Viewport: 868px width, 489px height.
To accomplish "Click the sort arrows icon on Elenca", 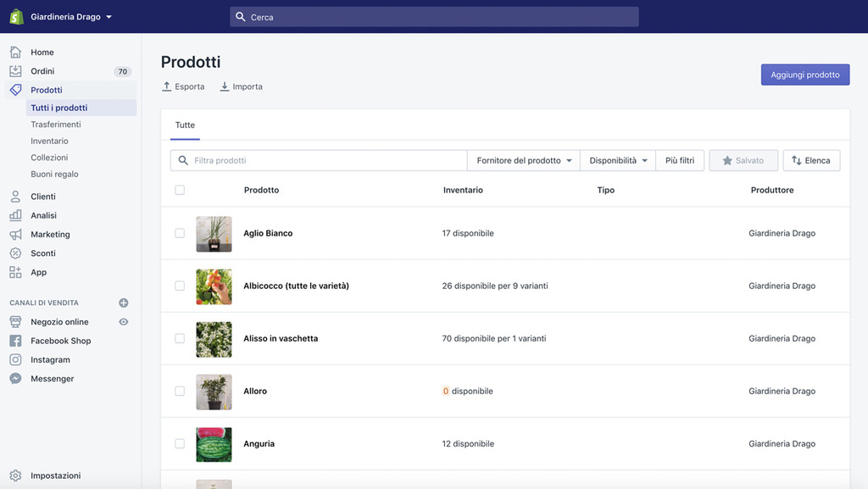I will [x=797, y=160].
